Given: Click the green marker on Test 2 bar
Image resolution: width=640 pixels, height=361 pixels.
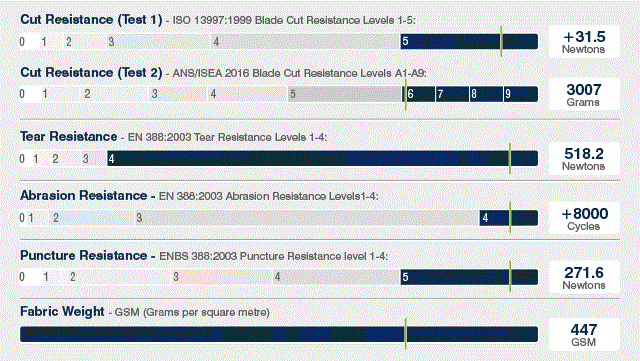Looking at the screenshot, I should [406, 94].
